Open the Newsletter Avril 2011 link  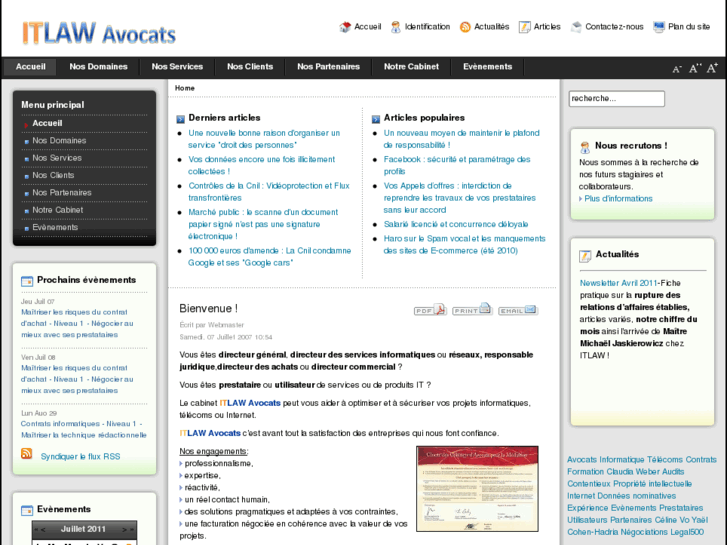click(618, 283)
